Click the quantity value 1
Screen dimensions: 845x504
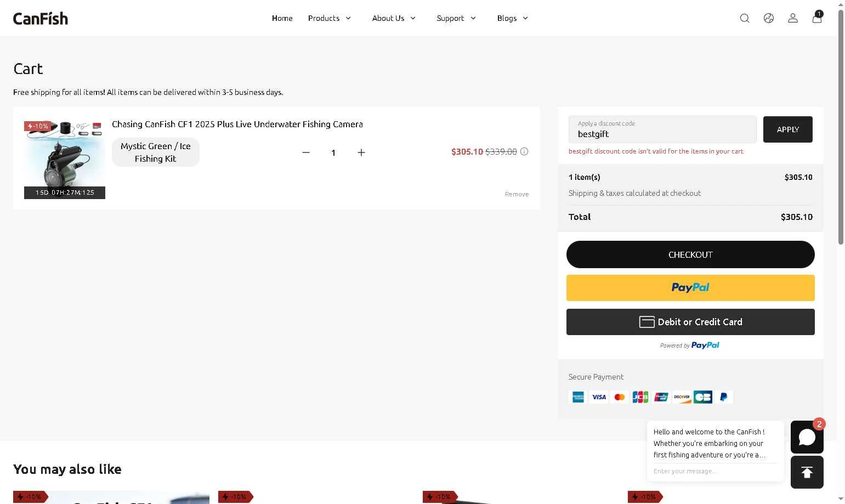point(333,153)
